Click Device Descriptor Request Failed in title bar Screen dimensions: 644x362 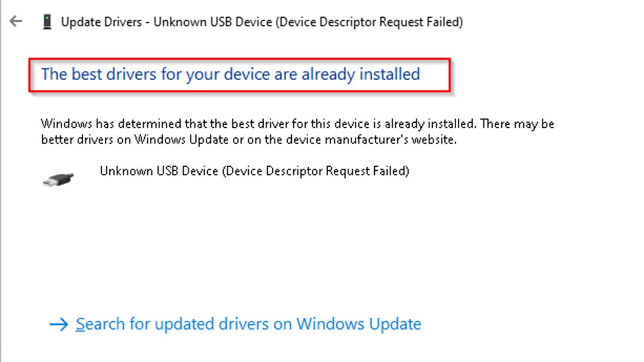(369, 22)
